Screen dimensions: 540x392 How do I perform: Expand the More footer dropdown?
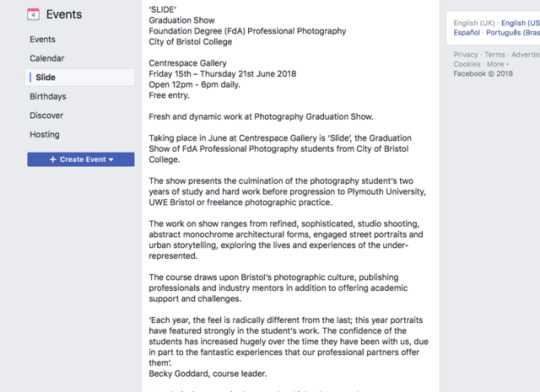(x=498, y=64)
